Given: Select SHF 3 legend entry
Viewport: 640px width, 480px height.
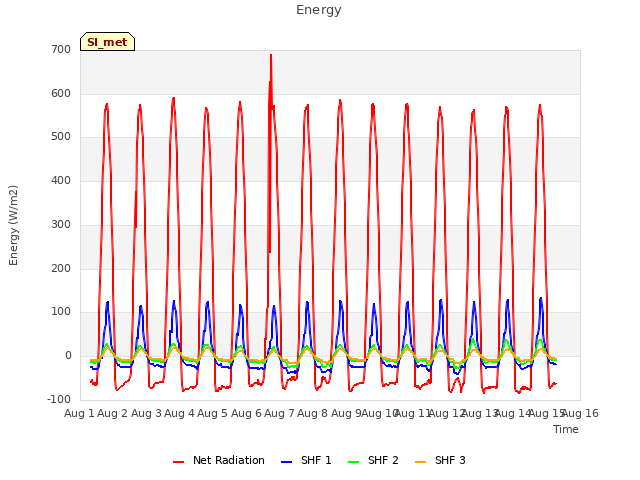Looking at the screenshot, I should point(440,460).
